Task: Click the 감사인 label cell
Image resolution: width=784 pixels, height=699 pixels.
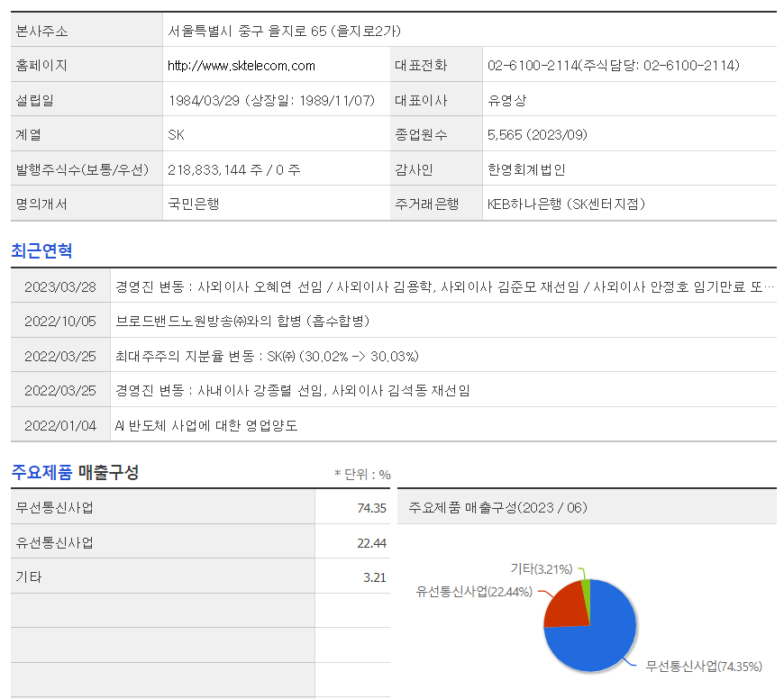Action: point(436,169)
